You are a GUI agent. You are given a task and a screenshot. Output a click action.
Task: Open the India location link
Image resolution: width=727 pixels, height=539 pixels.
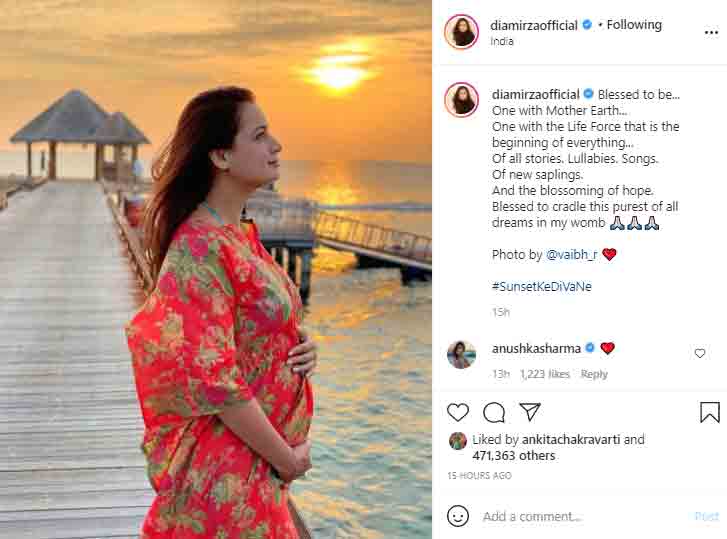pos(502,41)
